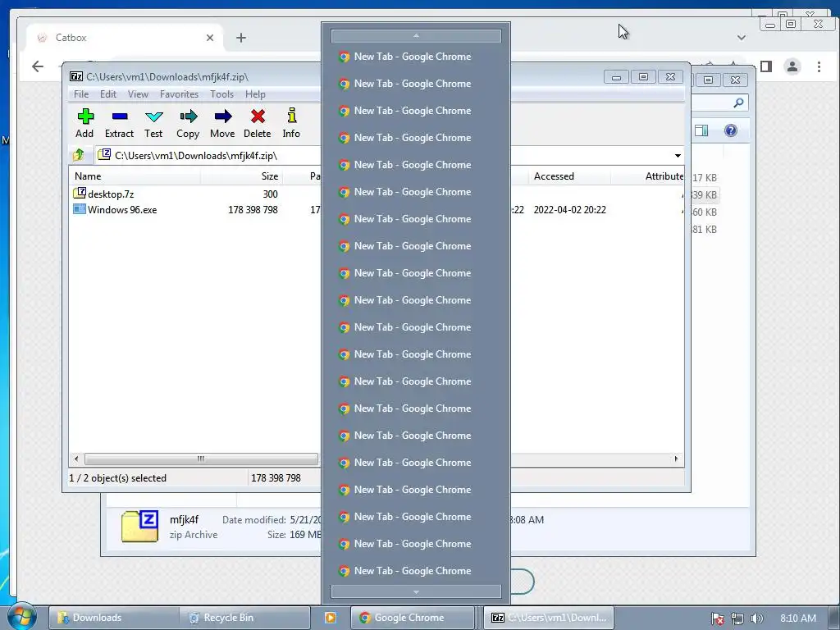Open the Help menu in 7-Zip
This screenshot has width=840, height=630.
click(255, 94)
